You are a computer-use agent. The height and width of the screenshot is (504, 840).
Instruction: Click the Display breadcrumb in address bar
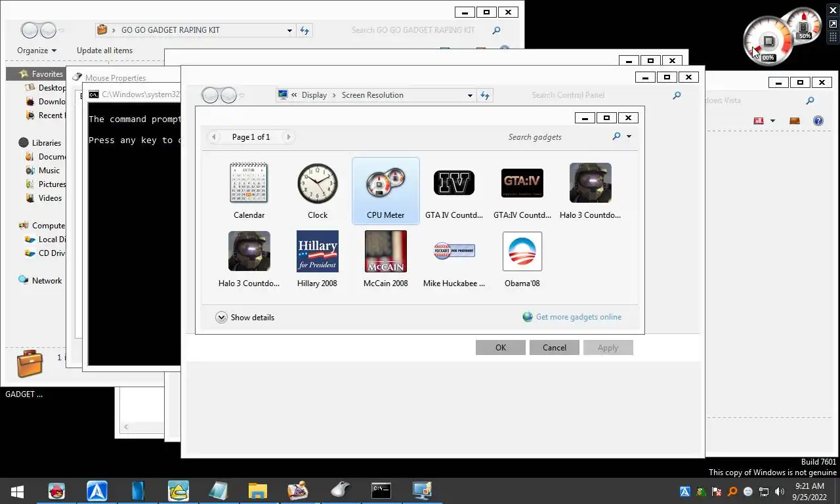(x=314, y=95)
